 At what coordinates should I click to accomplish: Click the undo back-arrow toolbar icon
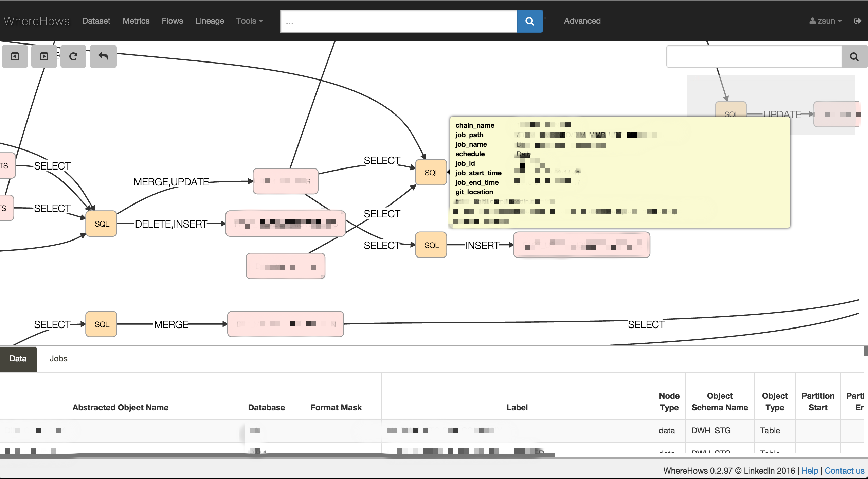103,56
